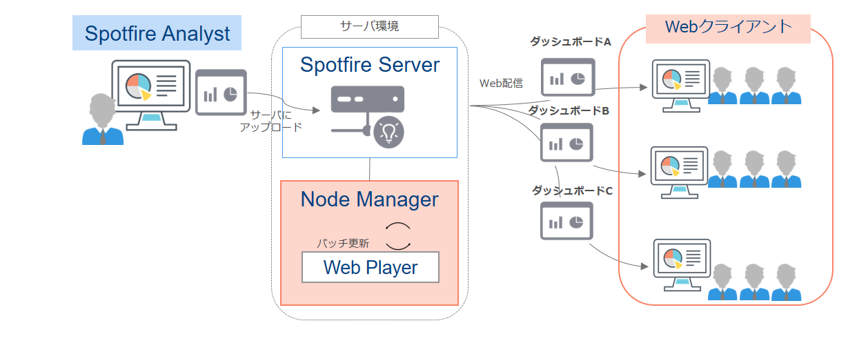Select the ダッシュボードC dashboard icon
The width and height of the screenshot is (868, 341).
click(567, 220)
